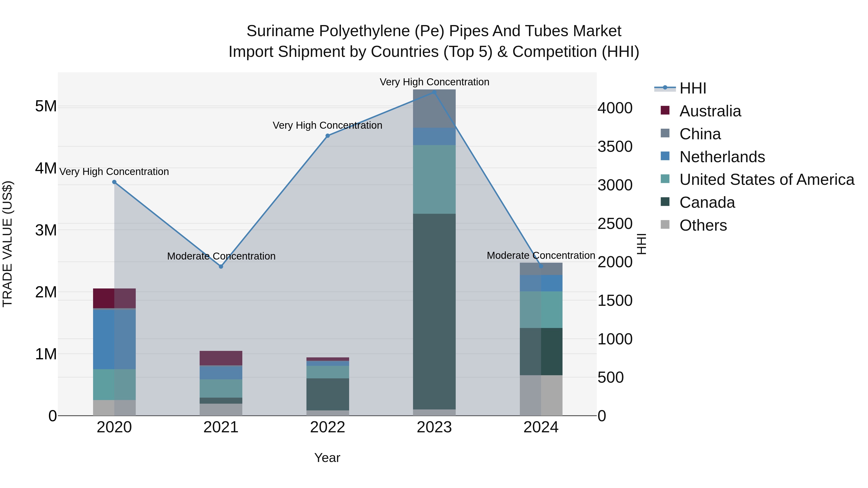Click Netherlands blue legend swatch

(x=665, y=156)
